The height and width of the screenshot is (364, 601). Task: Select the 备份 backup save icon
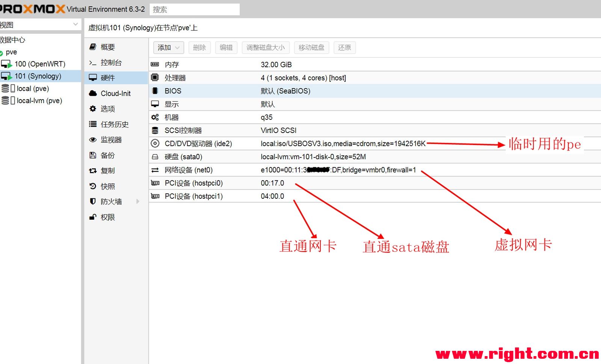(x=92, y=155)
